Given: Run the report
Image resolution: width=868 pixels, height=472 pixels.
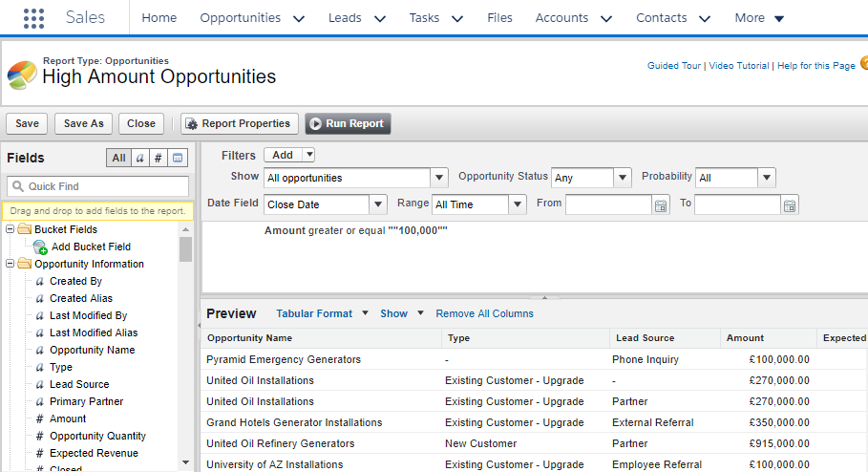Looking at the screenshot, I should pos(348,123).
